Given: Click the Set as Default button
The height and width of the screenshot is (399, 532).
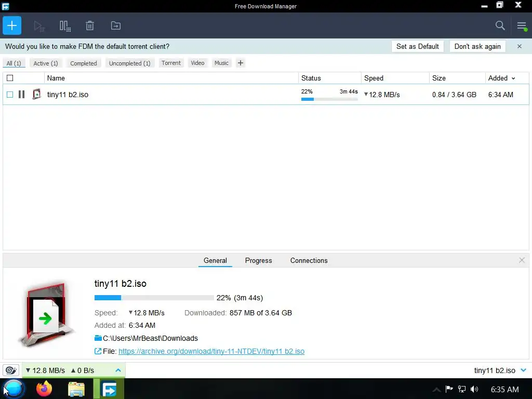Looking at the screenshot, I should (417, 46).
